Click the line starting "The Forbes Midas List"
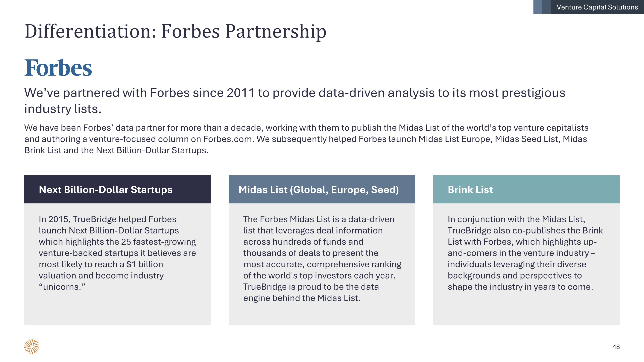Screen dimensions: 644x362 coord(319,219)
